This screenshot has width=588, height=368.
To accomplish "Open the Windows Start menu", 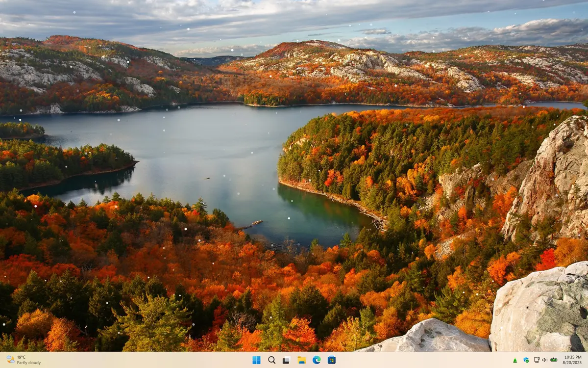I will [x=256, y=360].
